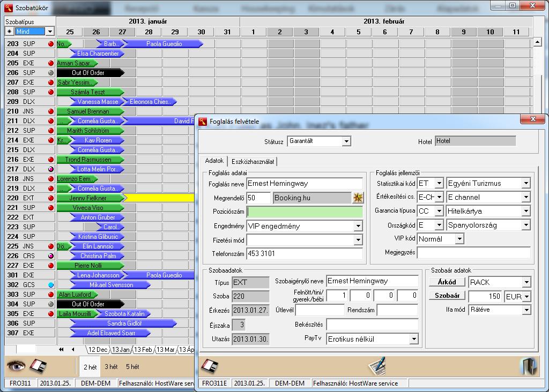This screenshot has height=392, width=549.
Task: Click the Rendszám field
Action: 397,310
